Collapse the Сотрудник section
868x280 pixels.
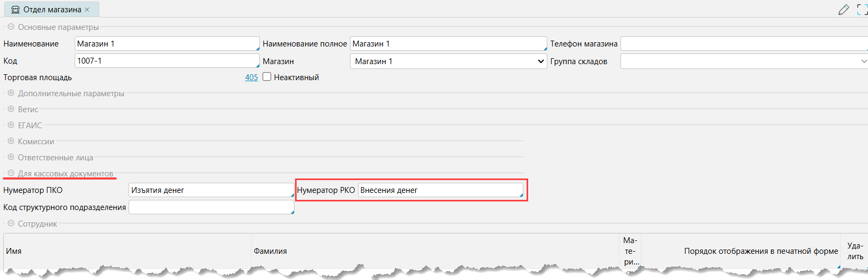(11, 223)
